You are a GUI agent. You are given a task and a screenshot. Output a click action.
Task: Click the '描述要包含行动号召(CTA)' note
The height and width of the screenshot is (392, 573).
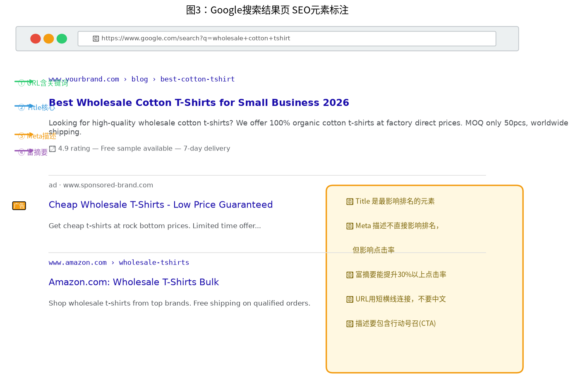coord(396,323)
